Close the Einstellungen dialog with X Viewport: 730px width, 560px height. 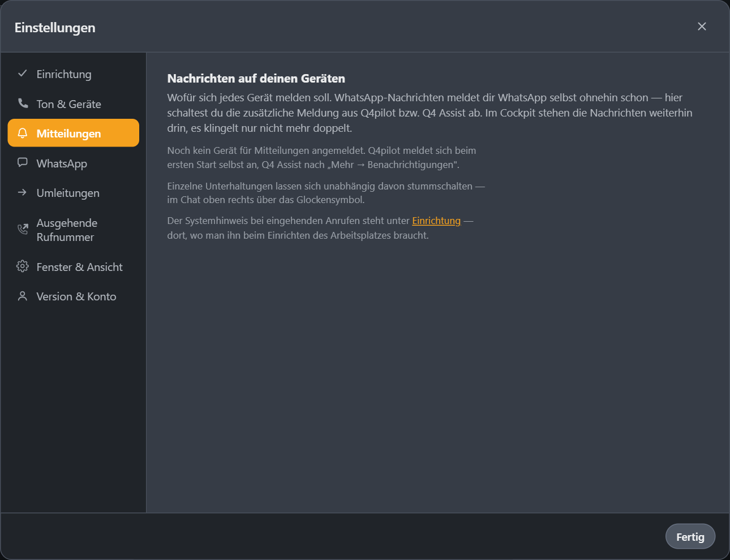702,27
